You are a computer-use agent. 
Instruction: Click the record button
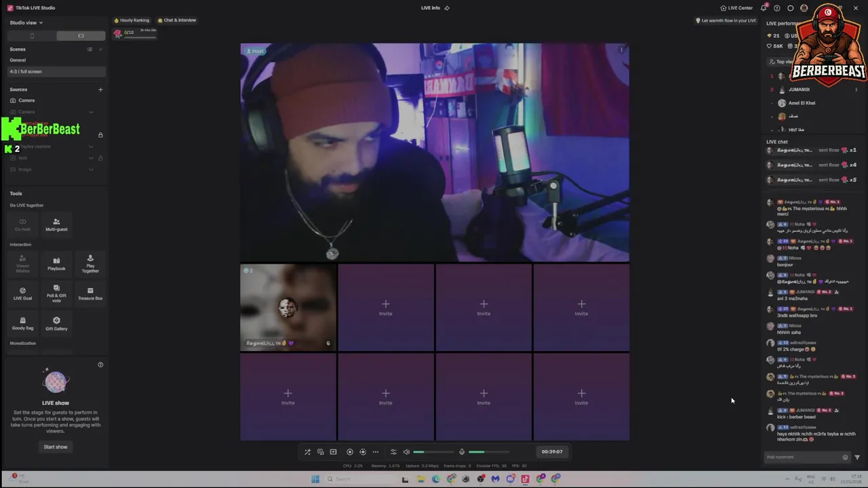350,452
